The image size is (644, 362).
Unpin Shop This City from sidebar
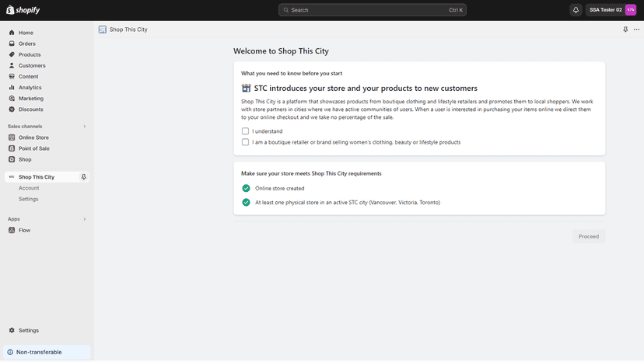coord(83,177)
